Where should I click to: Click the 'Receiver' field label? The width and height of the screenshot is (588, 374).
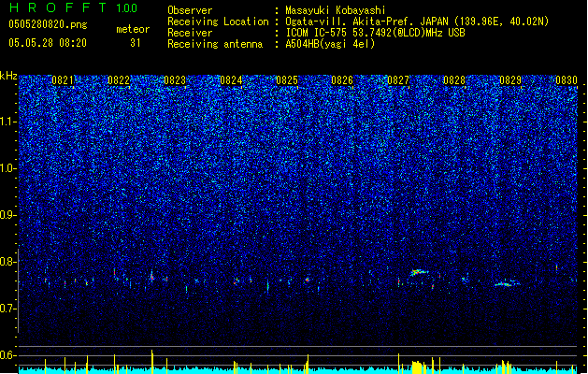(190, 33)
